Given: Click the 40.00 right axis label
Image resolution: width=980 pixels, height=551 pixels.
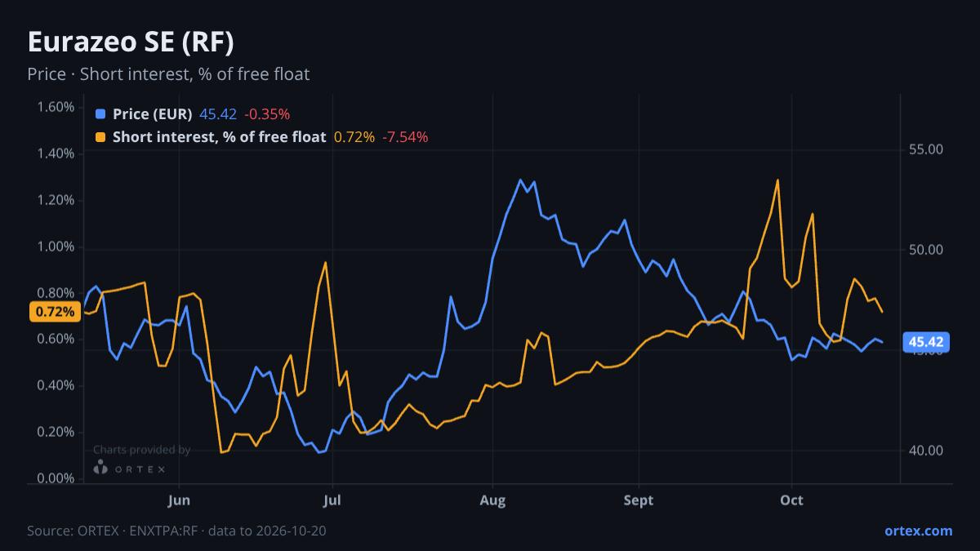Looking at the screenshot, I should [x=925, y=451].
